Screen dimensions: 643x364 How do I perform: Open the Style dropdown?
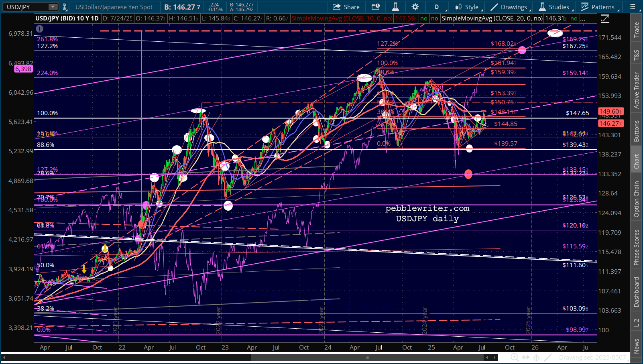(467, 7)
